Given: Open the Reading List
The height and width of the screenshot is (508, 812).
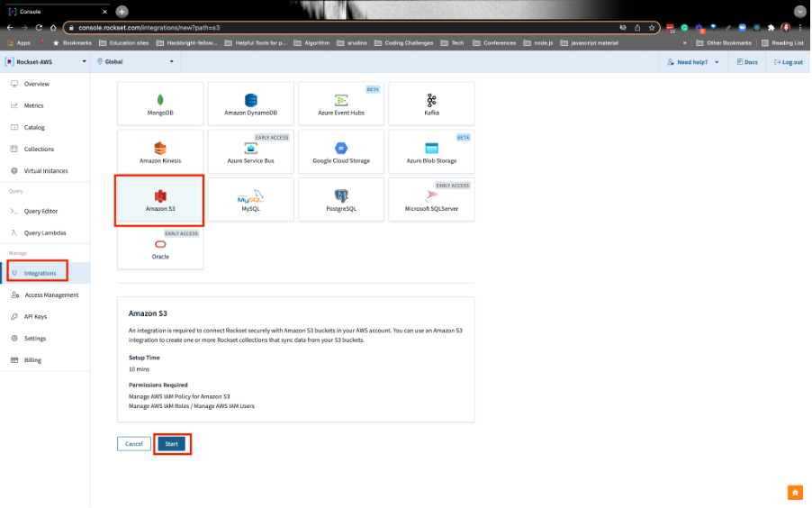Looking at the screenshot, I should (x=782, y=43).
